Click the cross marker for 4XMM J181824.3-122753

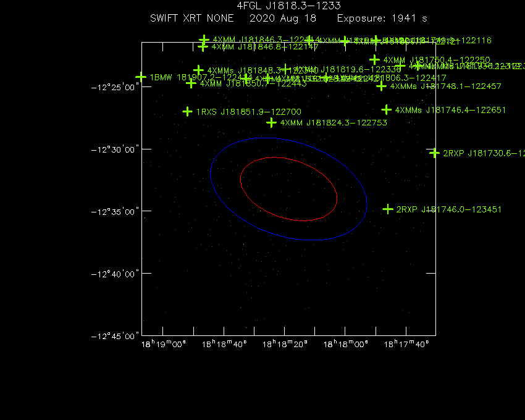[271, 122]
